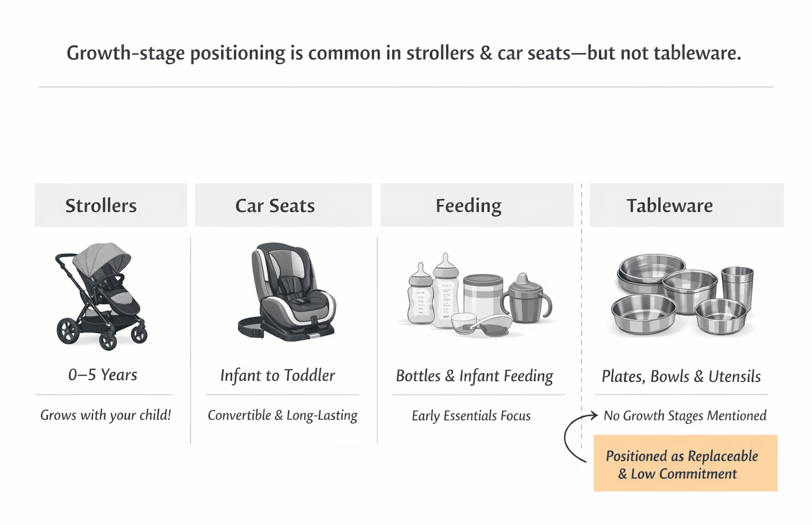
Task: Click Plates, Bowls & Utensils caption
Action: pos(681,377)
